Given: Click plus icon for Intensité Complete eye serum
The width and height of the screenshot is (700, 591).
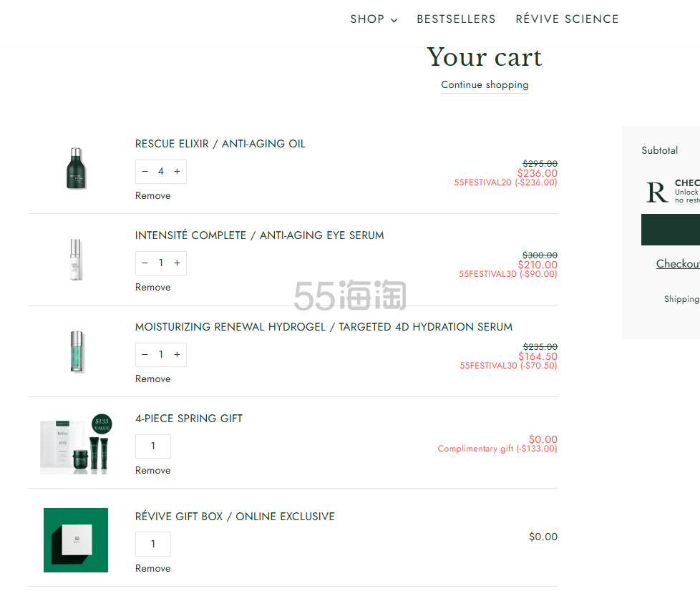Looking at the screenshot, I should (177, 263).
